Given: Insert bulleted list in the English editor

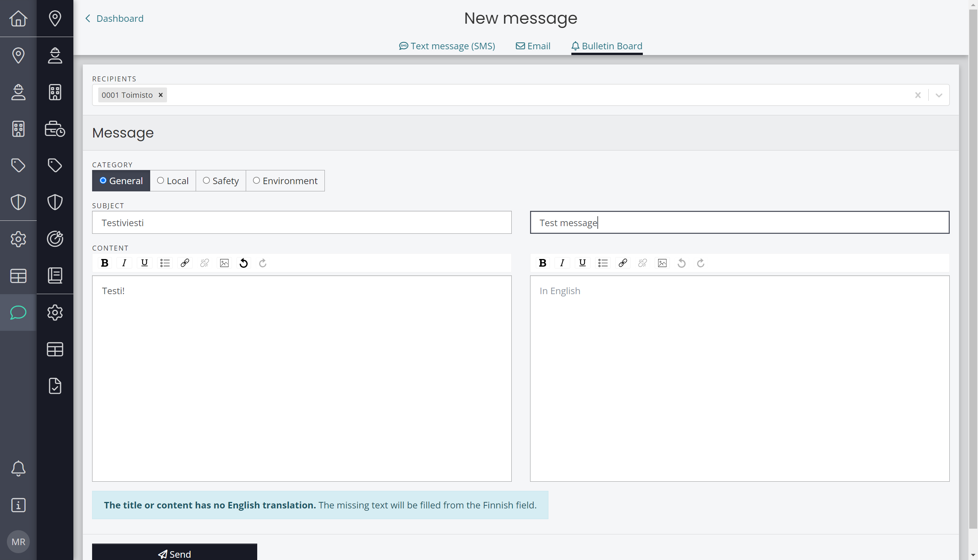Looking at the screenshot, I should pyautogui.click(x=602, y=263).
